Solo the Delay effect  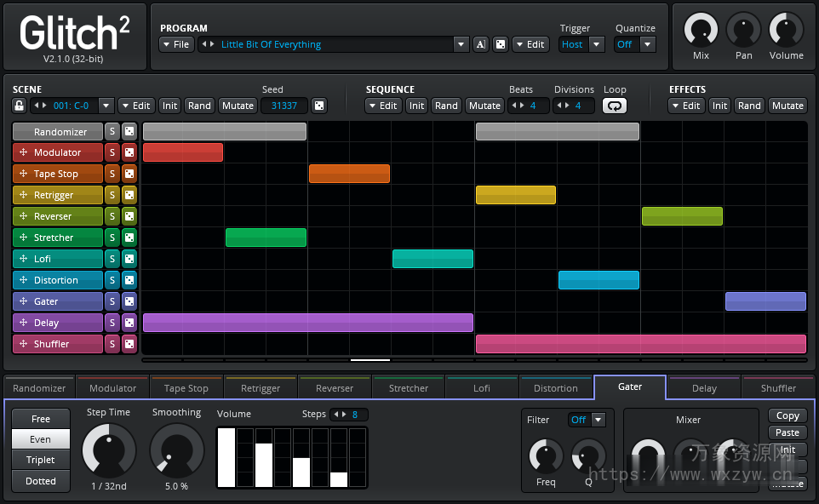point(112,323)
